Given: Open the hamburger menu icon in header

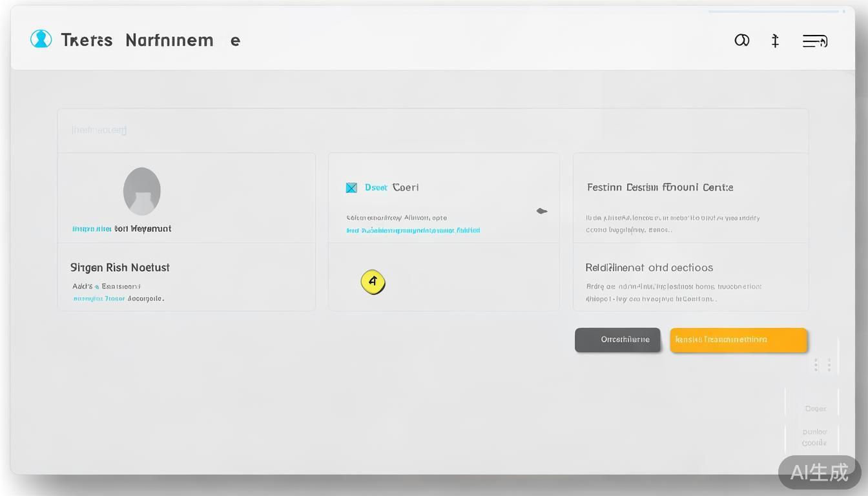Looking at the screenshot, I should pyautogui.click(x=814, y=41).
